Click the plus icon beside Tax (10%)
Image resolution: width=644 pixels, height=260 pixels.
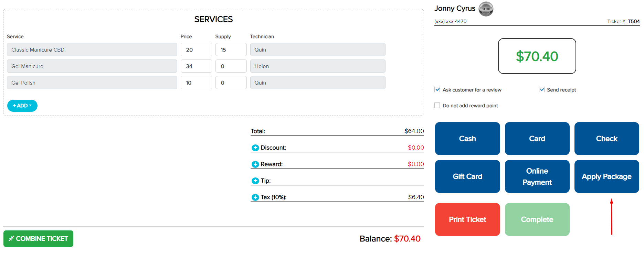pos(255,197)
